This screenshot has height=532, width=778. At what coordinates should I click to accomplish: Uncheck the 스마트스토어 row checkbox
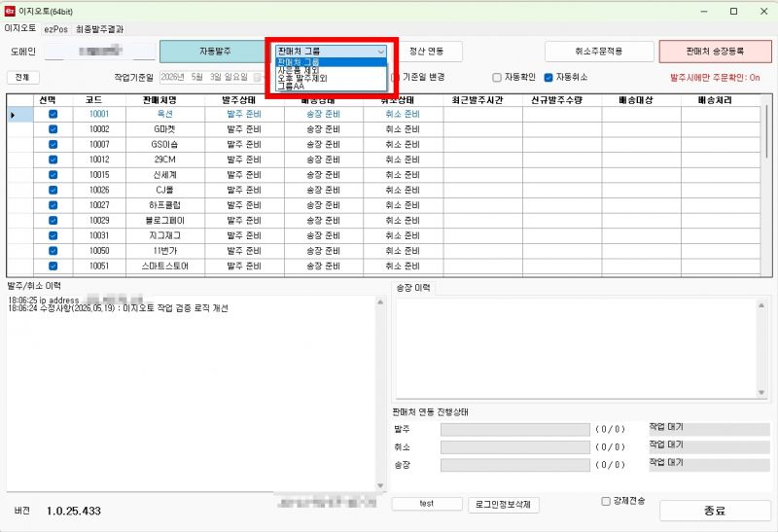53,266
